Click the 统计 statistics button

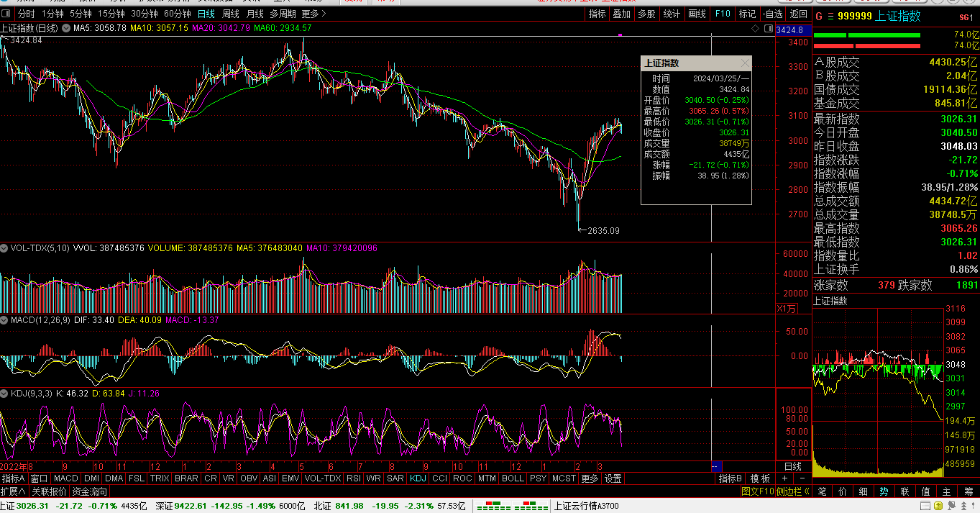point(672,14)
